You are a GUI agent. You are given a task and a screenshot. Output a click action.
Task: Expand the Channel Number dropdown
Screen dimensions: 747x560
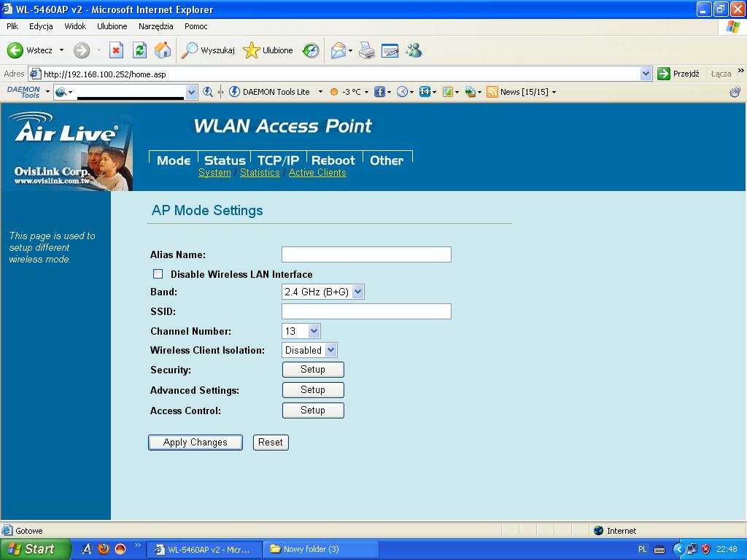301,331
